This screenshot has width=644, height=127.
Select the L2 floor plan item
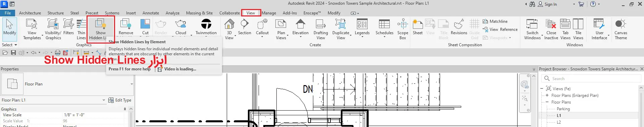[x=559, y=122]
